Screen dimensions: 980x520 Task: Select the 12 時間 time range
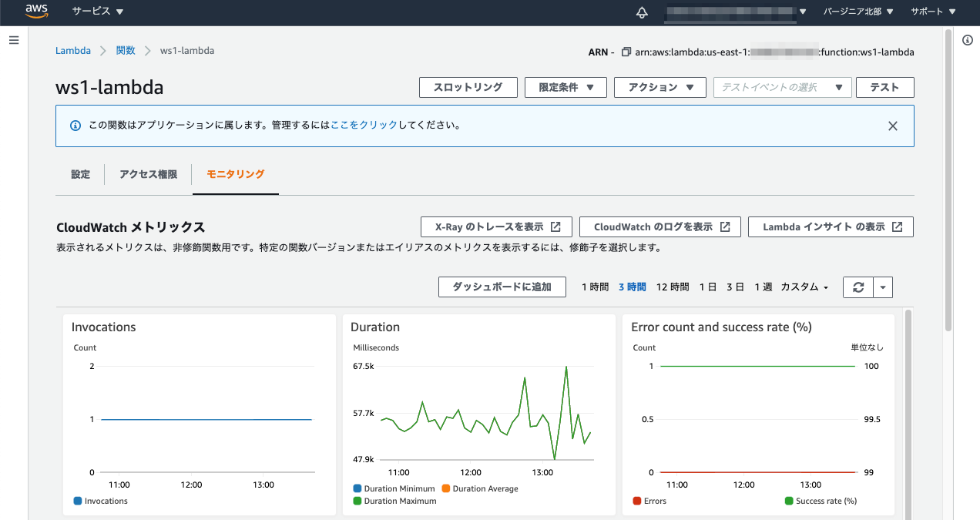coord(673,287)
